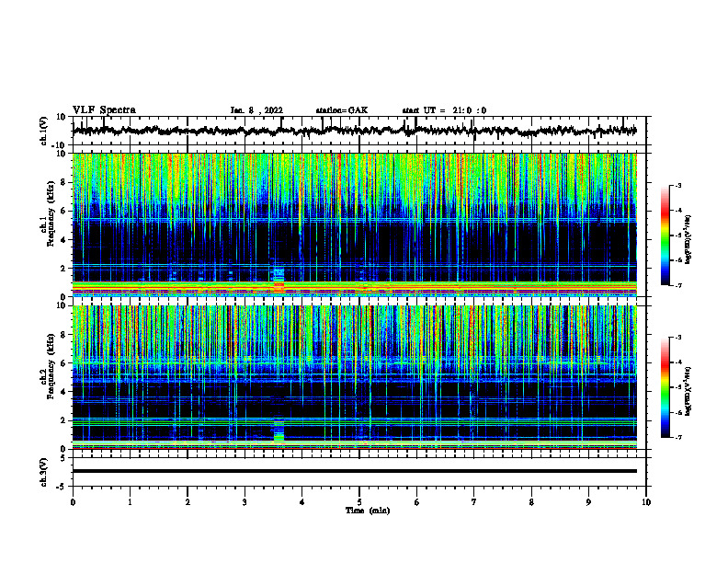
Task: Click the ch.2 spectrogram color scale bar
Action: coord(665,387)
